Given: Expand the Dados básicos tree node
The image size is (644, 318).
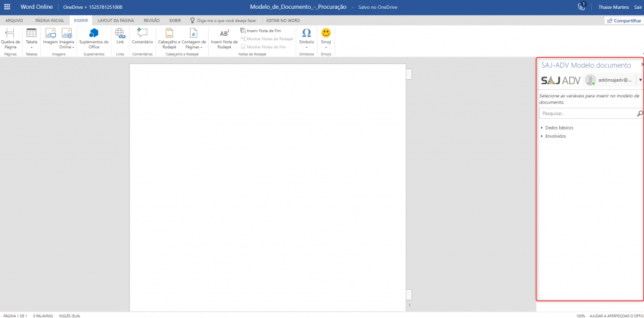Looking at the screenshot, I should pyautogui.click(x=542, y=128).
